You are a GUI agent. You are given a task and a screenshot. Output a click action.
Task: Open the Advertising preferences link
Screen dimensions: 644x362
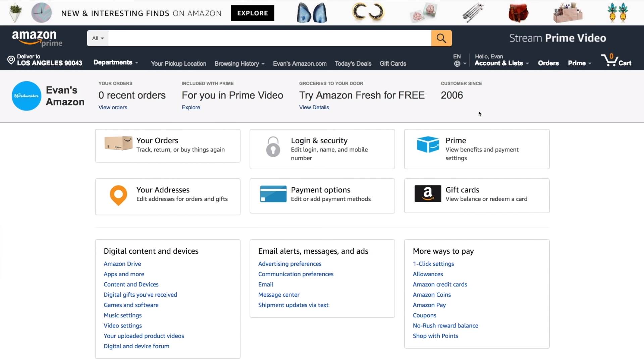pyautogui.click(x=289, y=264)
